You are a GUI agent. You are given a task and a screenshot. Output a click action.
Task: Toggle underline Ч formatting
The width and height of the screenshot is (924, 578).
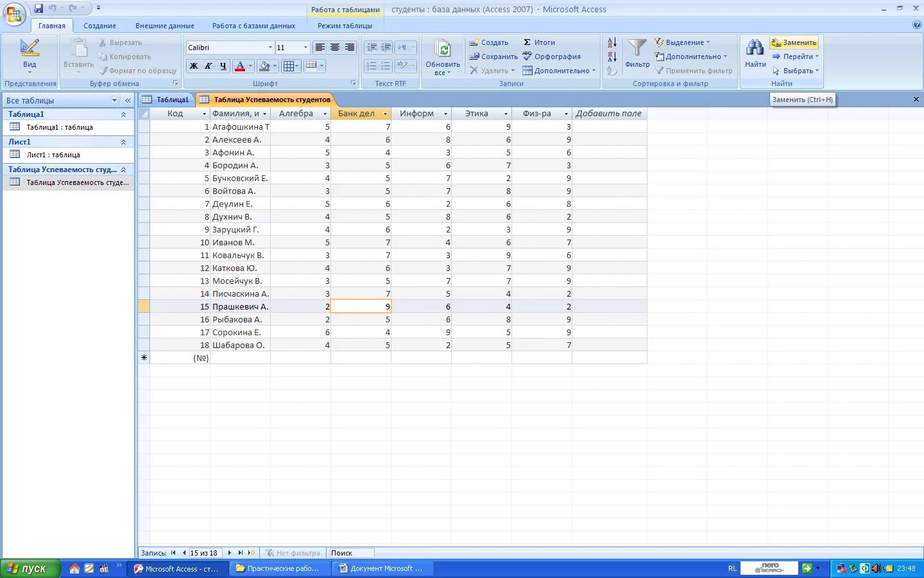click(223, 66)
